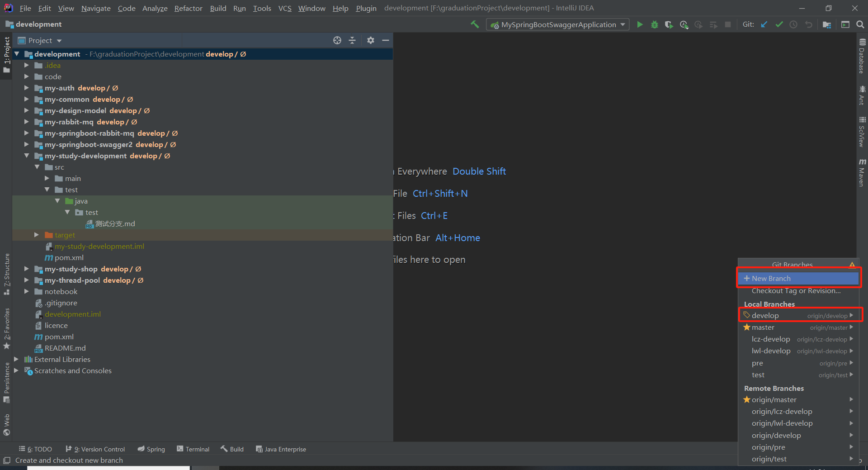
Task: Open the Database side tool window
Action: point(862,56)
